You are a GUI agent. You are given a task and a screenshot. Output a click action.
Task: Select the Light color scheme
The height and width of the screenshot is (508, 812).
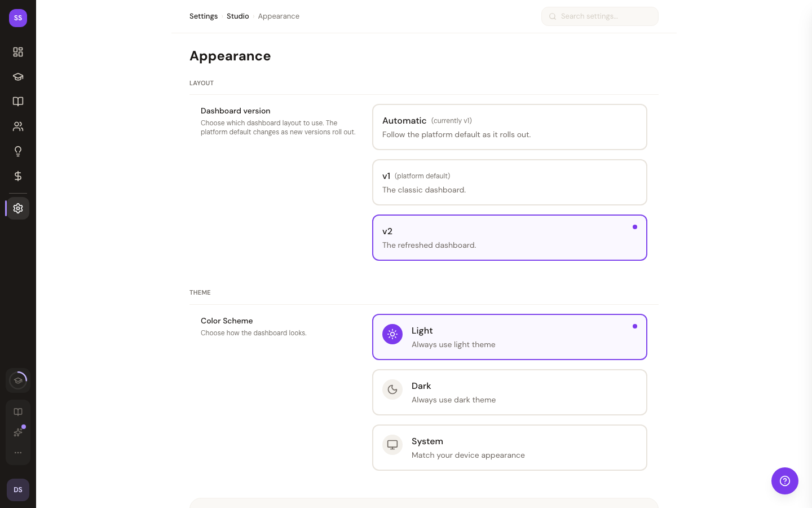[x=509, y=337]
